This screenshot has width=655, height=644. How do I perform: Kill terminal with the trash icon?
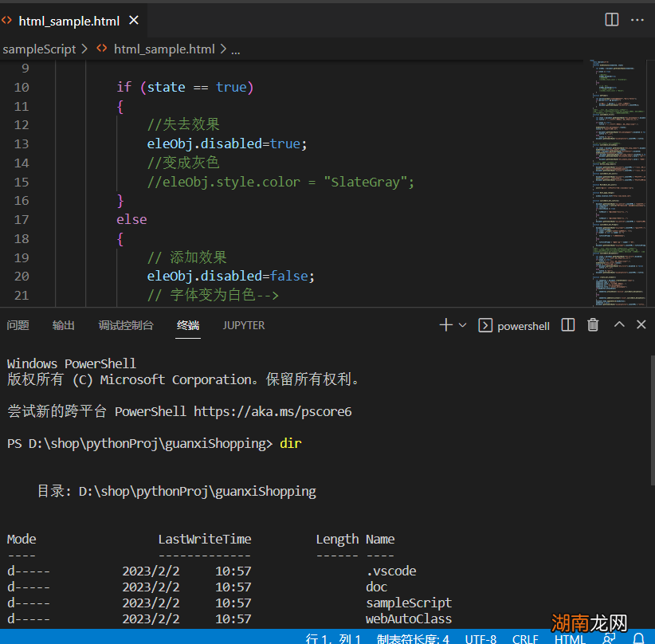(593, 325)
